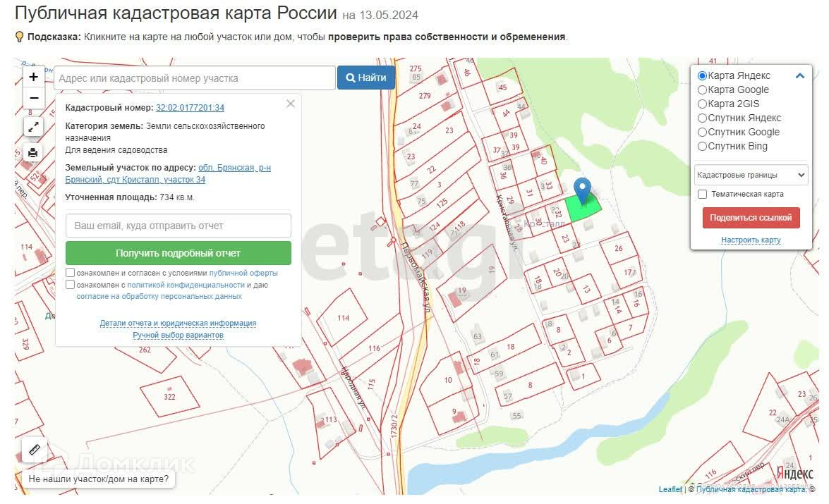Click the blue map pin marker

pyautogui.click(x=582, y=191)
